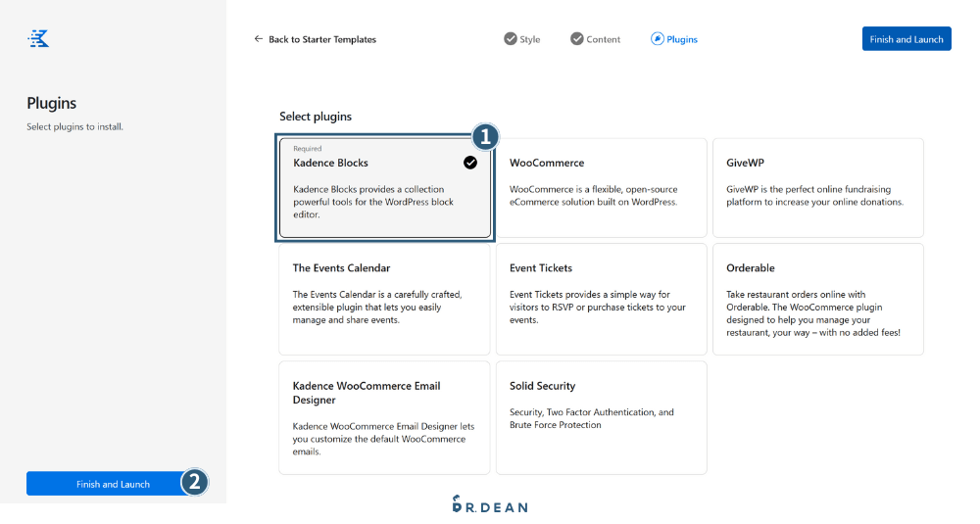Click the Style step checkmark icon
980x524 pixels.
pyautogui.click(x=511, y=39)
